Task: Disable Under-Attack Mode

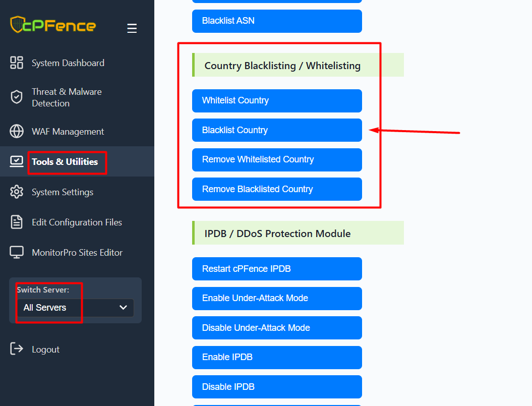Action: point(277,328)
